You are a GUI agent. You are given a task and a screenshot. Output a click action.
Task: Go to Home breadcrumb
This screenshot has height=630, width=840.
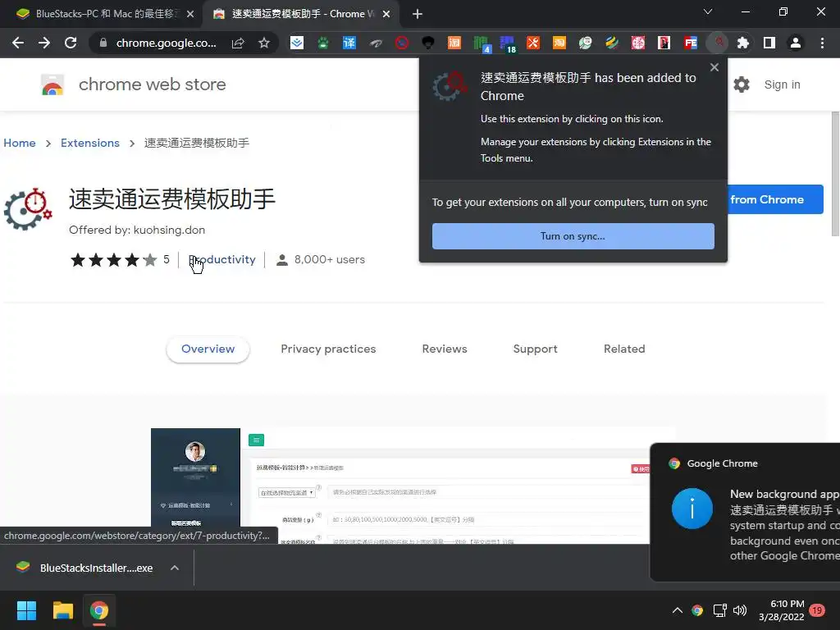(x=20, y=143)
